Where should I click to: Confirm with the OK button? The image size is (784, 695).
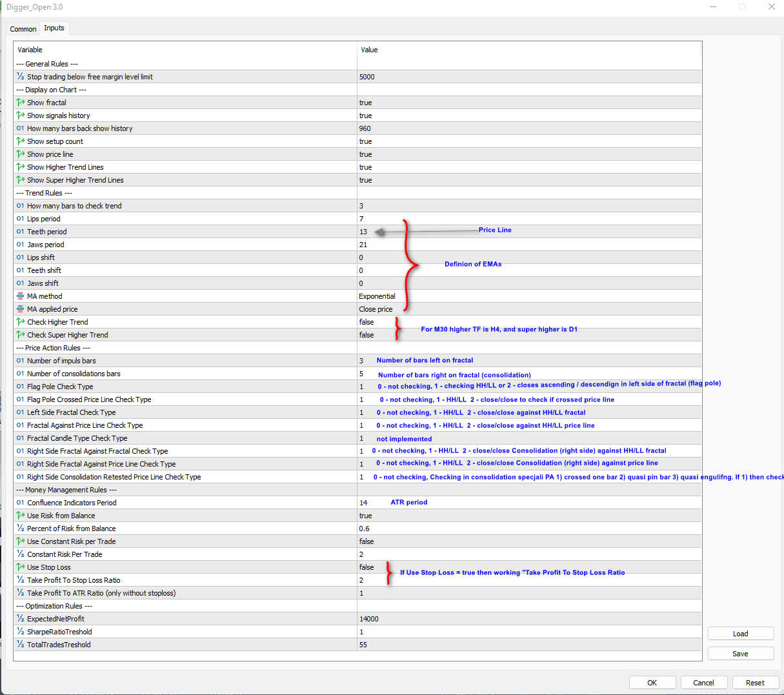tap(652, 683)
